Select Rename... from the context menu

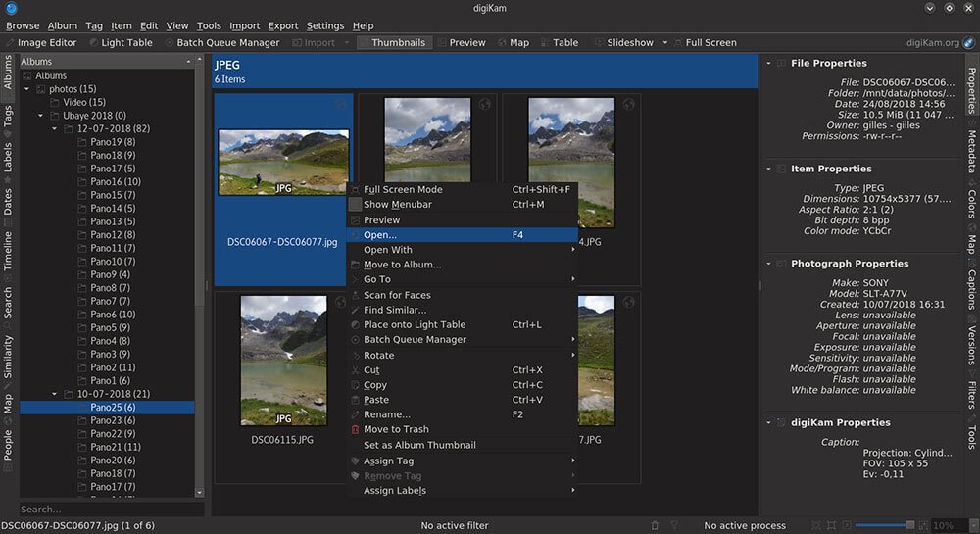[x=386, y=414]
